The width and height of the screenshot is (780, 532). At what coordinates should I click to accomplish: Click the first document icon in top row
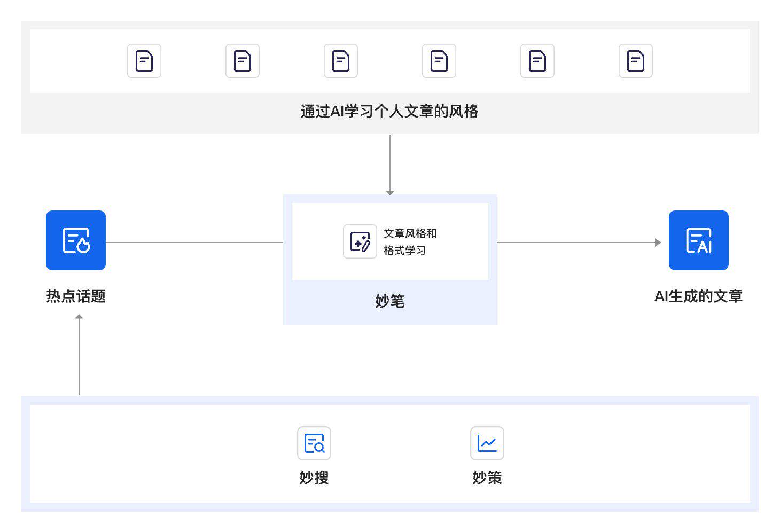point(143,61)
